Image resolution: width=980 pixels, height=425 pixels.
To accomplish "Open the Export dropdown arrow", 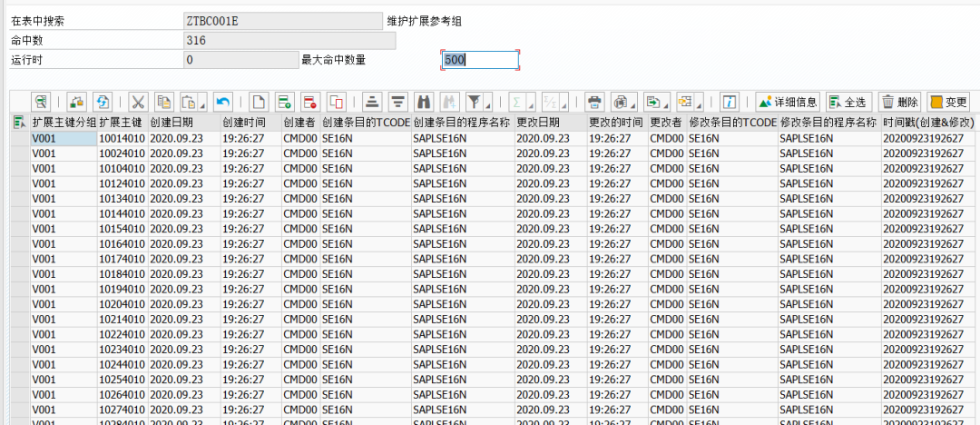I will click(666, 104).
